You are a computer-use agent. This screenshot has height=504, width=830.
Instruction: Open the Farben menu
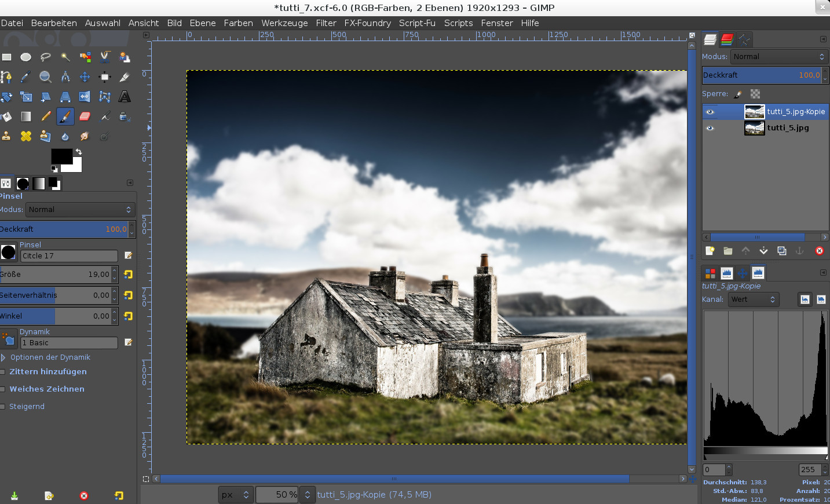pyautogui.click(x=238, y=23)
